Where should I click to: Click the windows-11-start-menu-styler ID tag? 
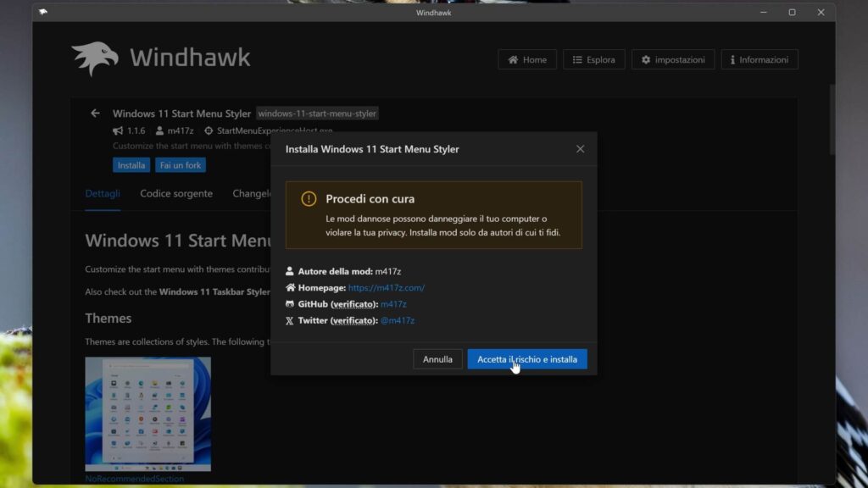point(317,114)
